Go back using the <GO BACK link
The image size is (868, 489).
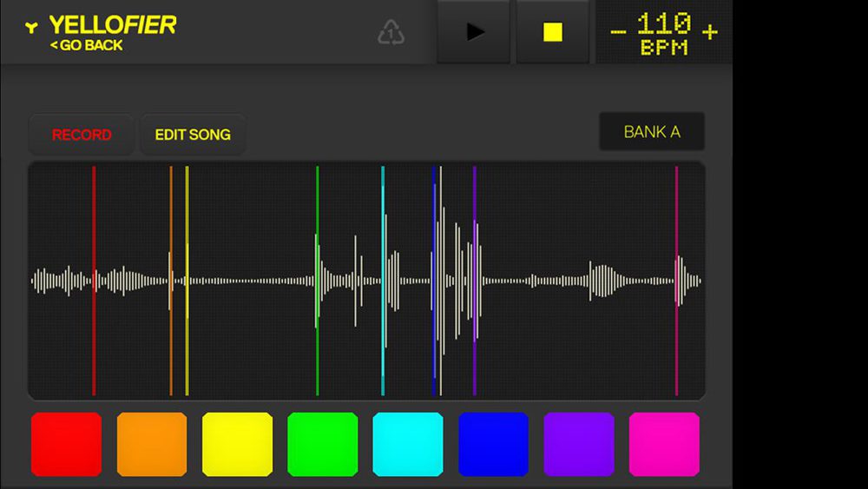pyautogui.click(x=86, y=45)
